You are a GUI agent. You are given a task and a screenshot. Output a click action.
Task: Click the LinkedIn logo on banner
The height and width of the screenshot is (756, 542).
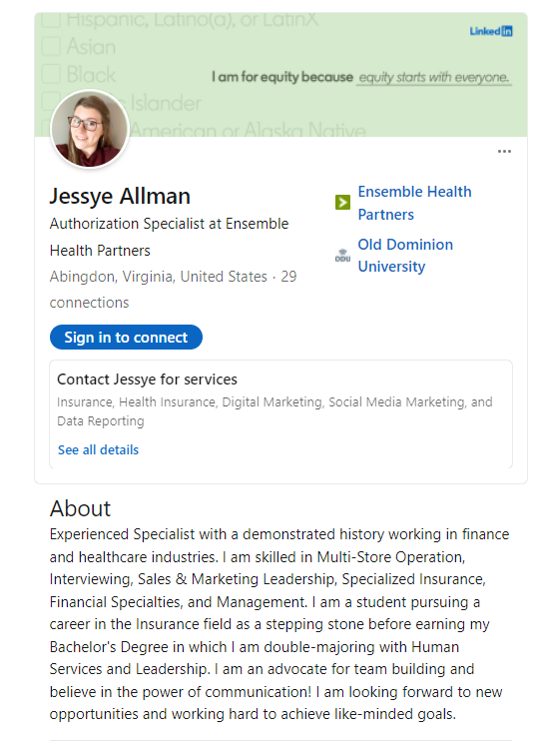click(491, 31)
